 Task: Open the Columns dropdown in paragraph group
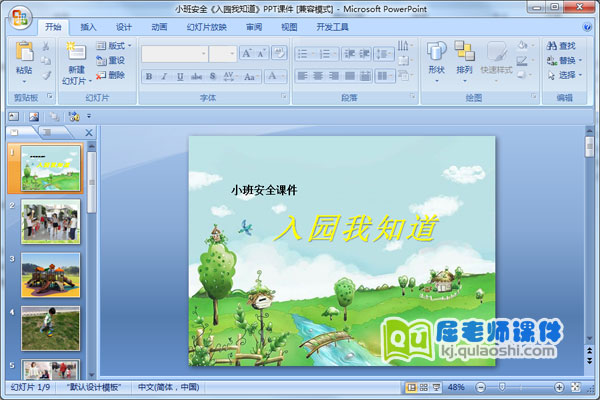coord(385,76)
